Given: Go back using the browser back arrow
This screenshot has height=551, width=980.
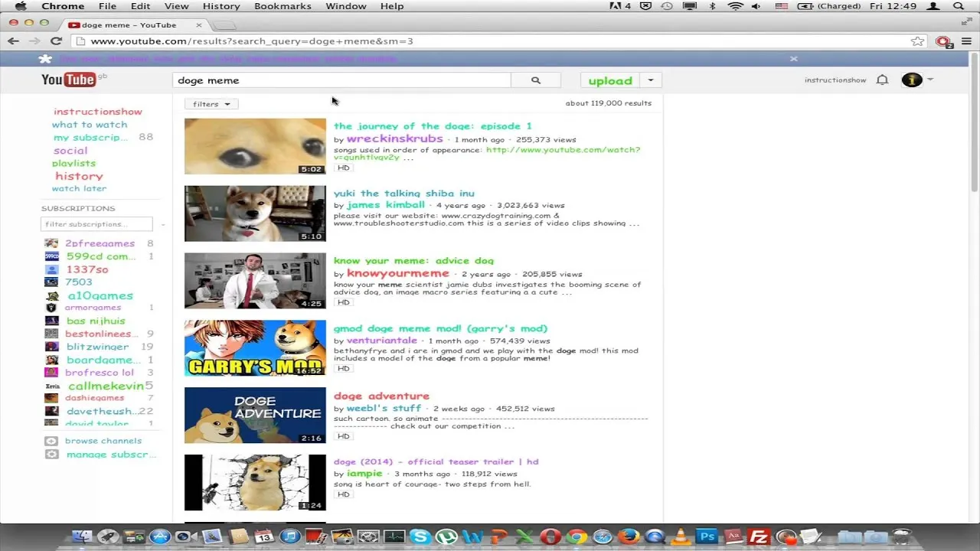Looking at the screenshot, I should point(14,41).
